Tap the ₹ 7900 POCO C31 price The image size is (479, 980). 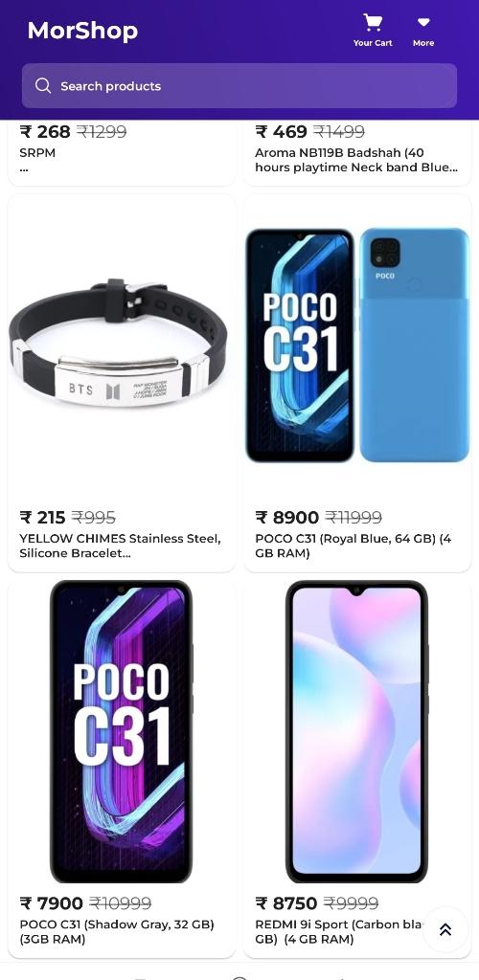(52, 903)
